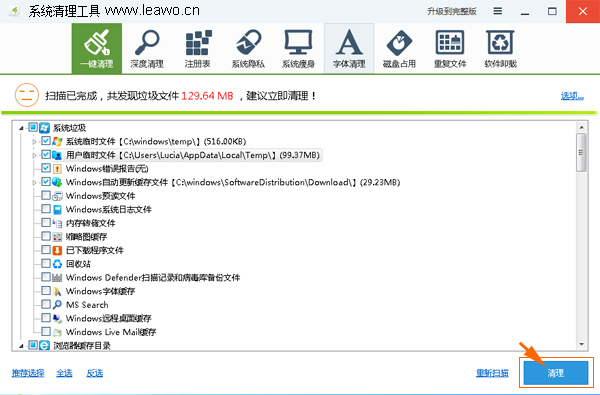Expand the 系统临时文件 node
Screen dimensions: 600x395
click(x=34, y=142)
